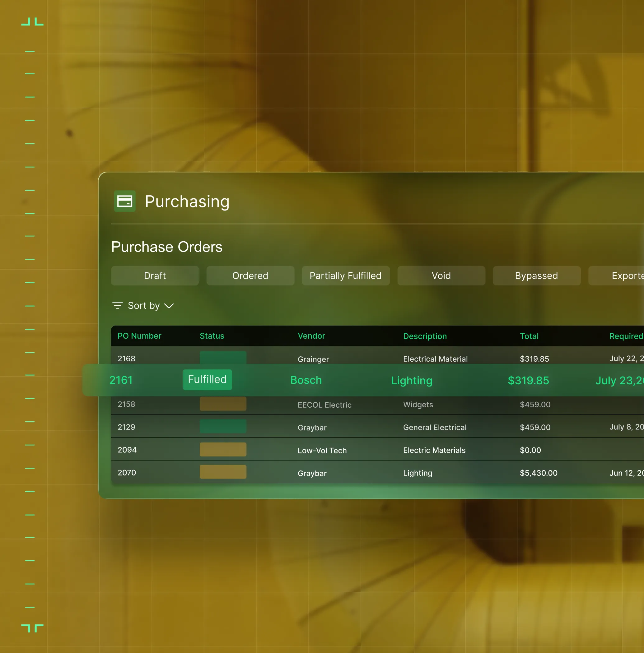Image resolution: width=644 pixels, height=653 pixels.
Task: Click the tan status swatch for 2070
Action: pyautogui.click(x=223, y=472)
